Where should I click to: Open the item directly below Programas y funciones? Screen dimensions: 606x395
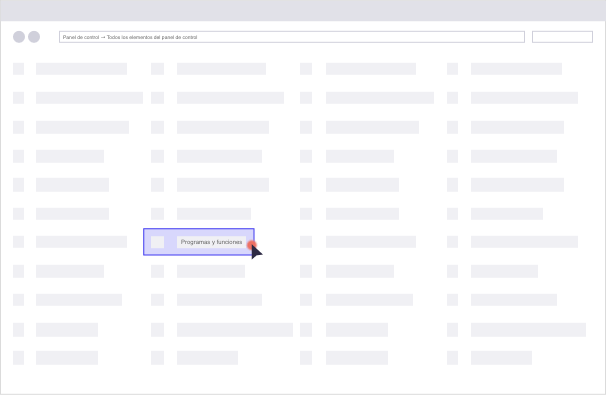(211, 271)
